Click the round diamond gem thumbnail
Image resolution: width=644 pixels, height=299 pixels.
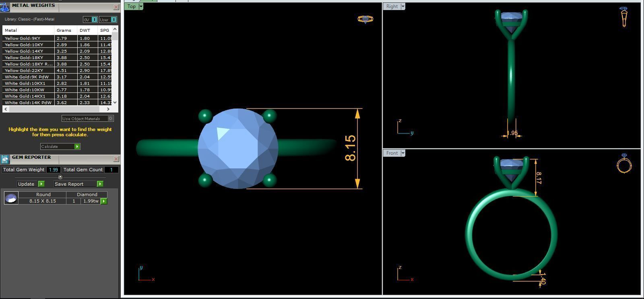click(11, 198)
